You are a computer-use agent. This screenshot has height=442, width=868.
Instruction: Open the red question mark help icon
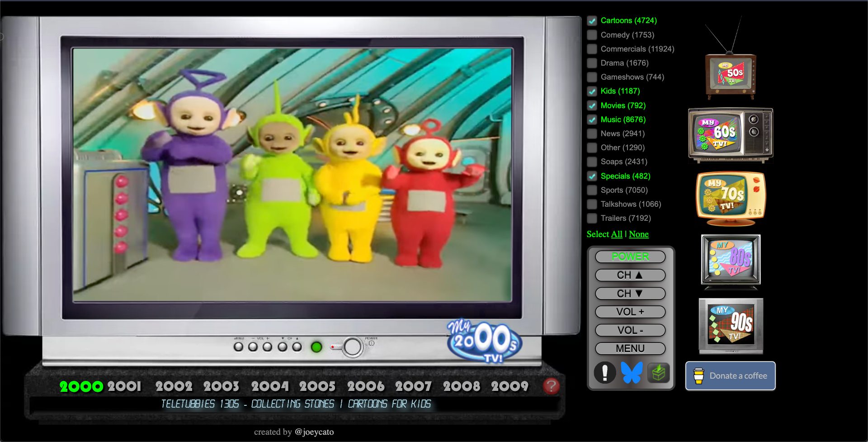(x=551, y=386)
